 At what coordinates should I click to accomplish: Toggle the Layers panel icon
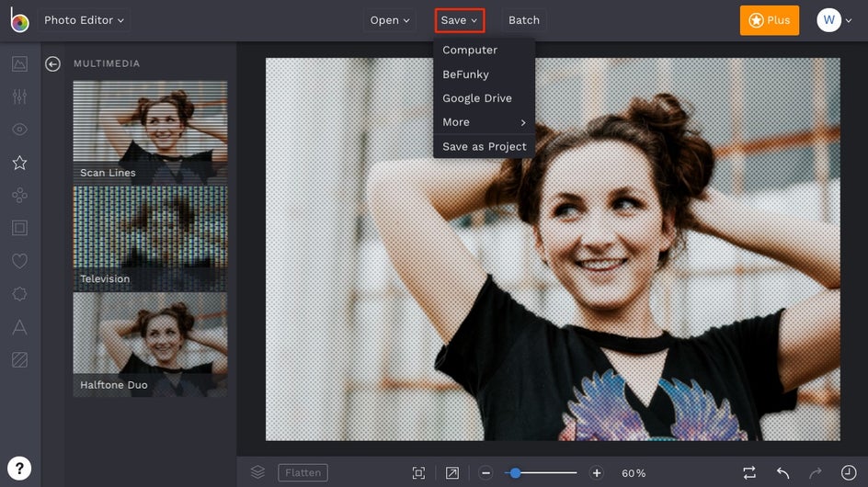click(x=257, y=472)
